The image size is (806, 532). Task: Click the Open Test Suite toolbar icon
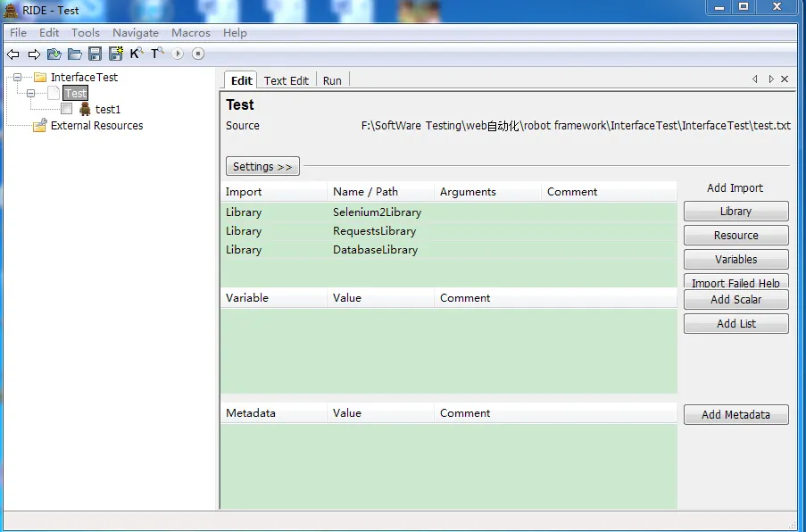(x=54, y=54)
